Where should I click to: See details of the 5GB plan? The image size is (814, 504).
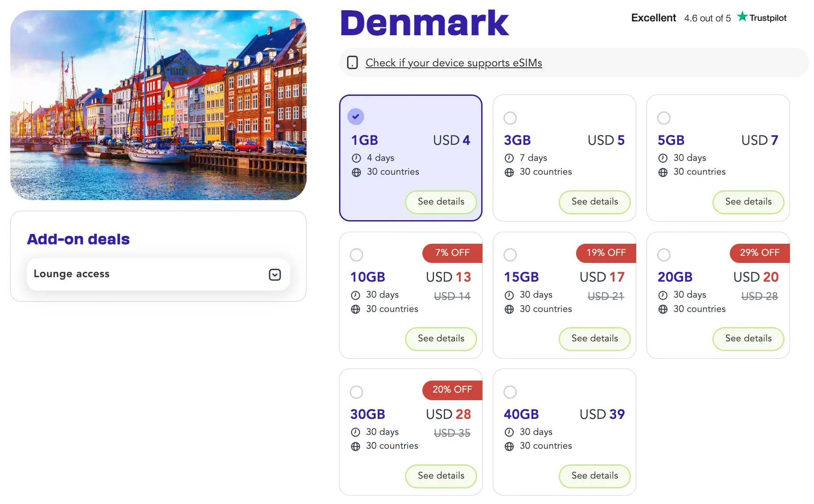[748, 202]
